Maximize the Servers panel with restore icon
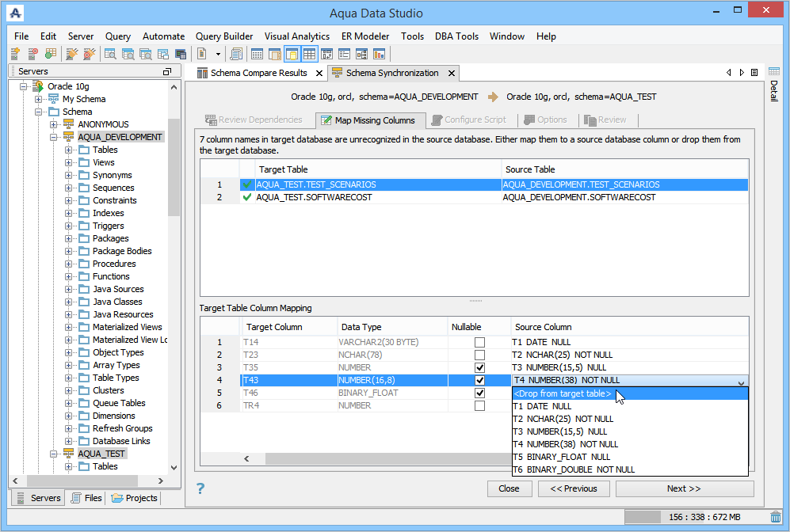790x532 pixels. (x=167, y=71)
